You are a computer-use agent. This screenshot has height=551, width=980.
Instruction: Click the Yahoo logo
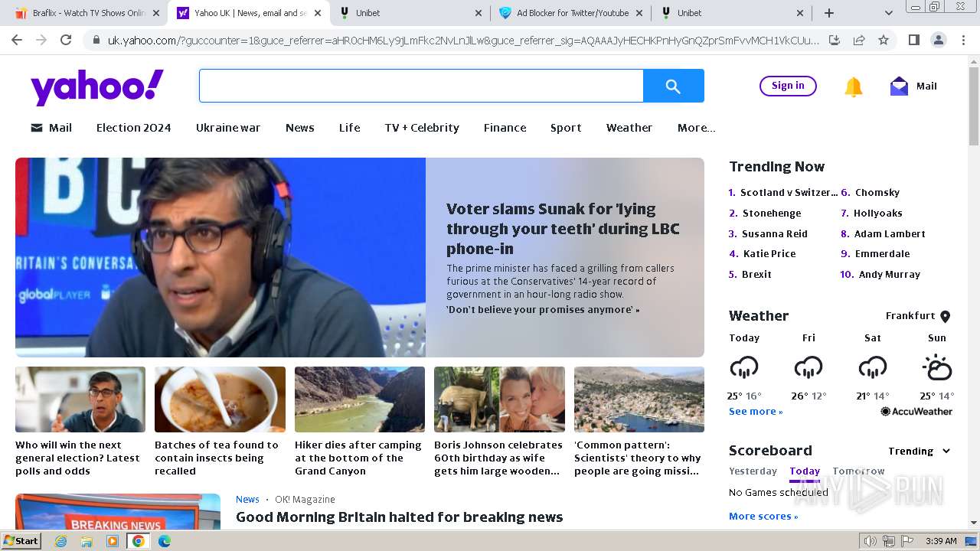point(97,86)
